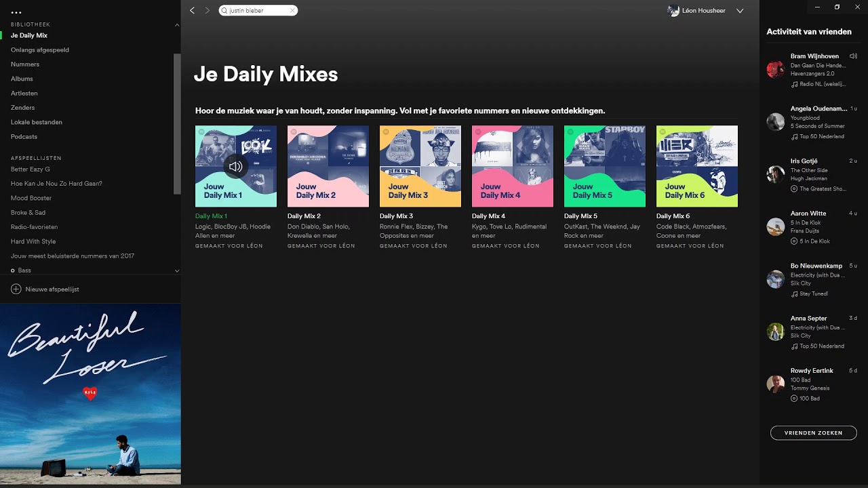Click the Vrienden zoeken button
The width and height of the screenshot is (868, 488).
point(814,432)
